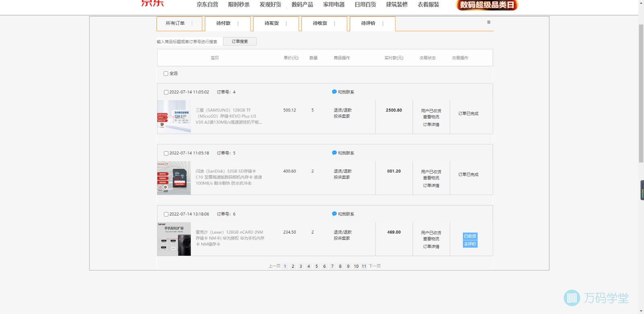
Task: Click 查看物流 for SanDisk order
Action: (x=431, y=178)
